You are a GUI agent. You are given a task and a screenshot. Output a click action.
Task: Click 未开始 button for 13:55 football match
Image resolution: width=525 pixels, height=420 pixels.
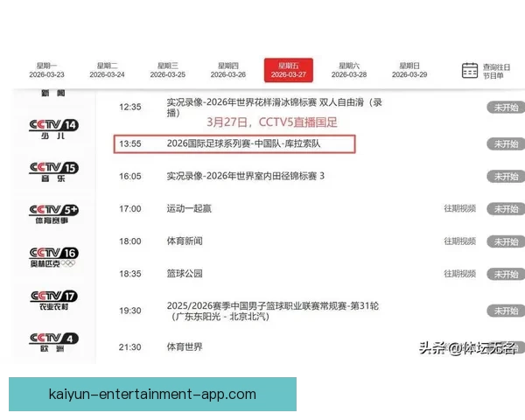[506, 144]
